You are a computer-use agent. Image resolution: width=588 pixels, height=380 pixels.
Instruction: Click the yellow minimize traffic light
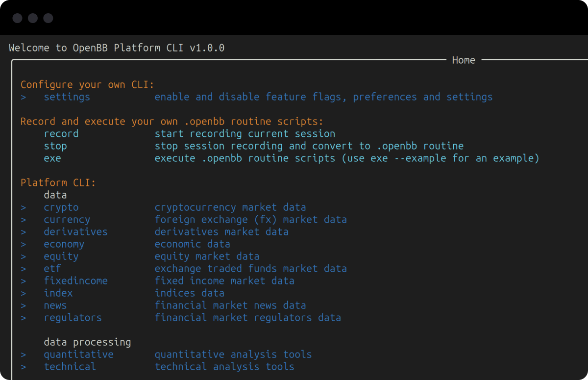(32, 18)
